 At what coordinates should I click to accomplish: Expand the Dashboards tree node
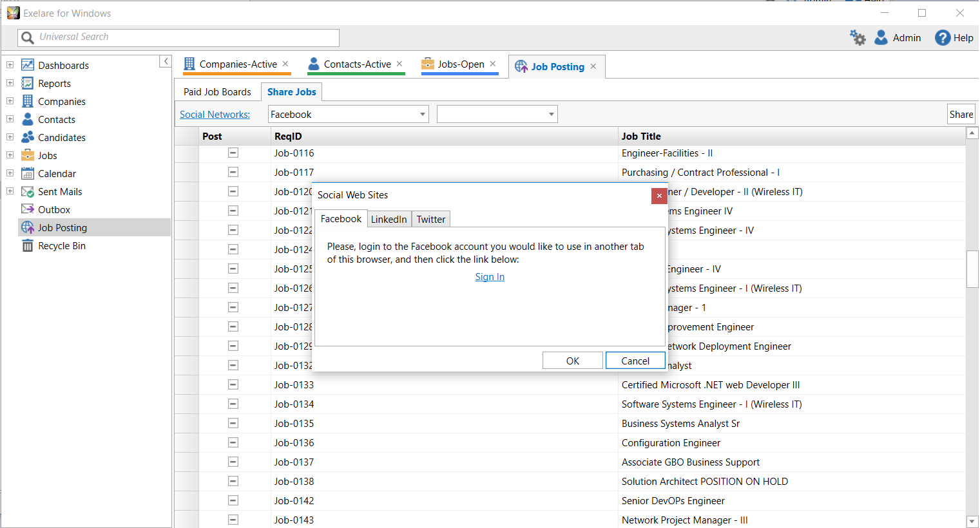[10, 65]
